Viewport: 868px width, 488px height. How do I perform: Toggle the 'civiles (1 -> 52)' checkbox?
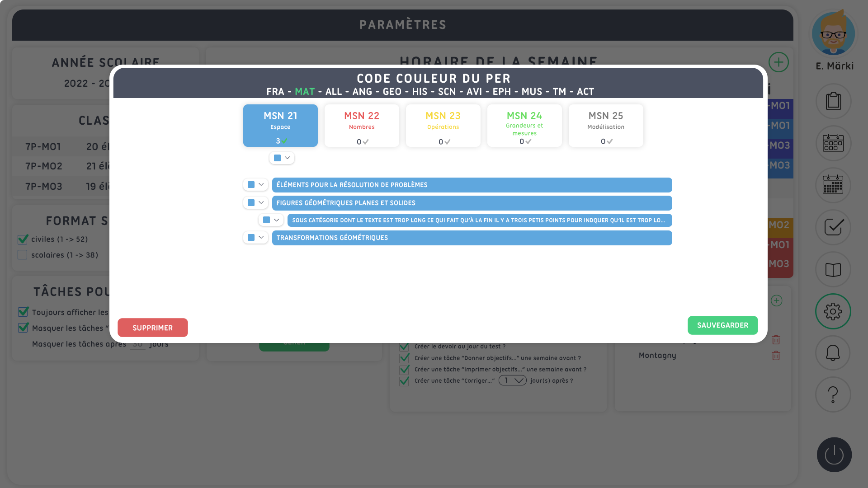(x=23, y=239)
